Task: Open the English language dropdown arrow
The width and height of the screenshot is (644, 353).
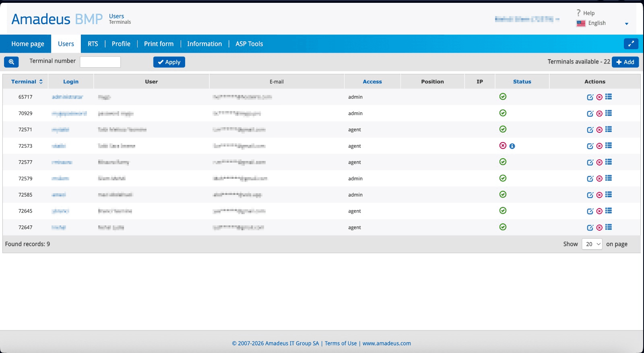Action: (626, 24)
